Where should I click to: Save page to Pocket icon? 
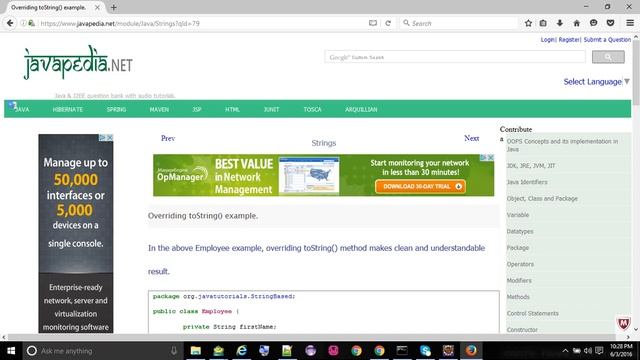610,23
